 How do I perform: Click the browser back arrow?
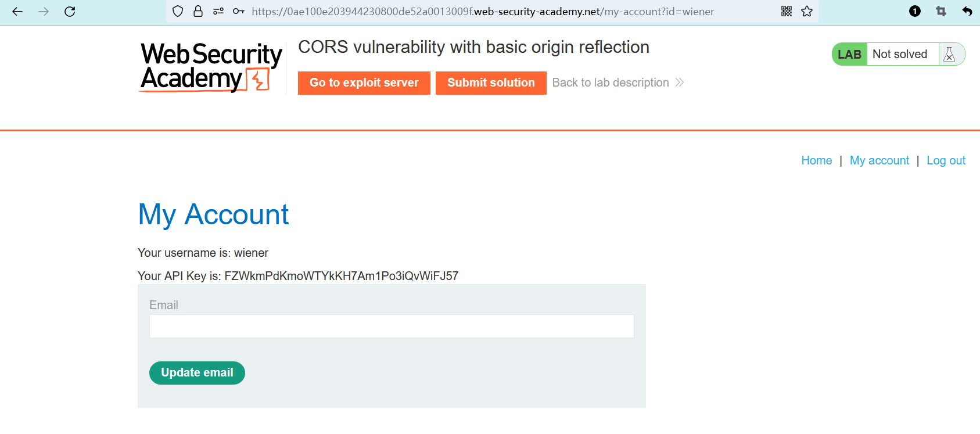[x=17, y=12]
